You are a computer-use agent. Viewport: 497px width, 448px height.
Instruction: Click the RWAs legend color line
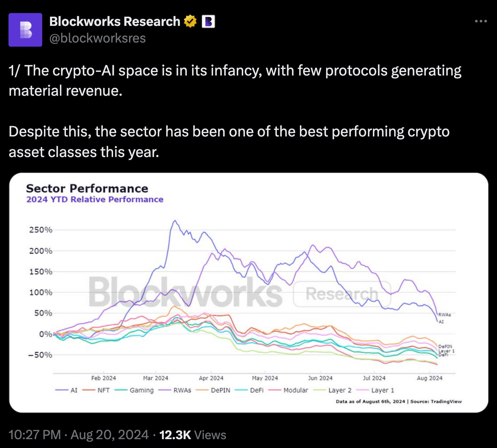coord(164,390)
